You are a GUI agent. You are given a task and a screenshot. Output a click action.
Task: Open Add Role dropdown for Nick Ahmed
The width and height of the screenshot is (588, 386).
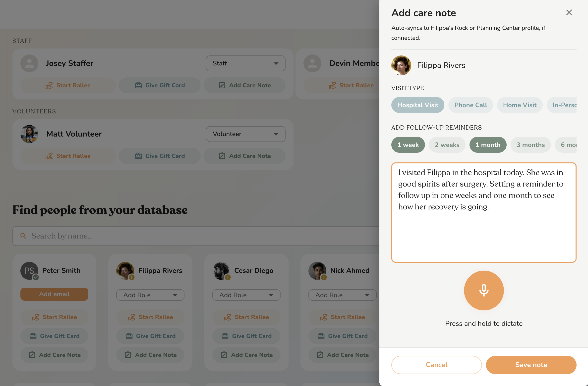pyautogui.click(x=342, y=295)
